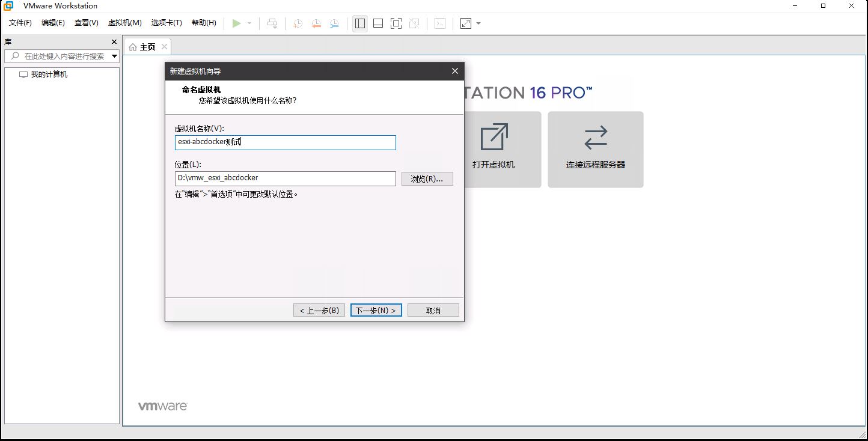Click the 浏览(R)... button
868x441 pixels.
click(427, 179)
